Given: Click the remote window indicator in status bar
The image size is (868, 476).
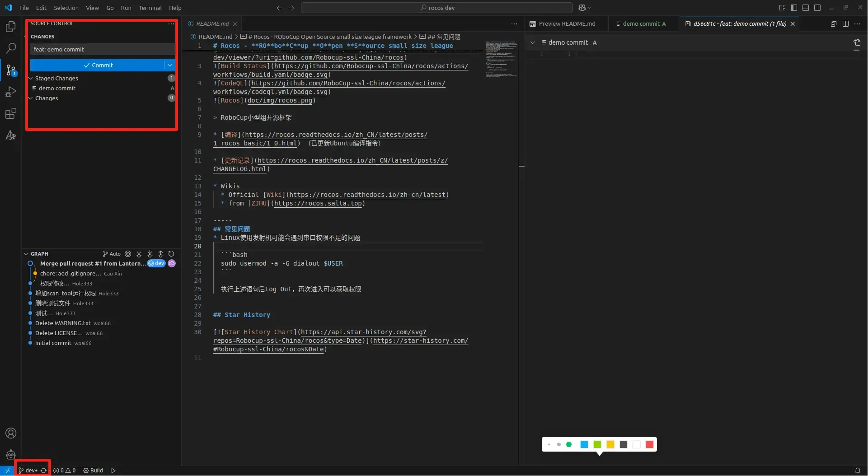Looking at the screenshot, I should pos(7,471).
